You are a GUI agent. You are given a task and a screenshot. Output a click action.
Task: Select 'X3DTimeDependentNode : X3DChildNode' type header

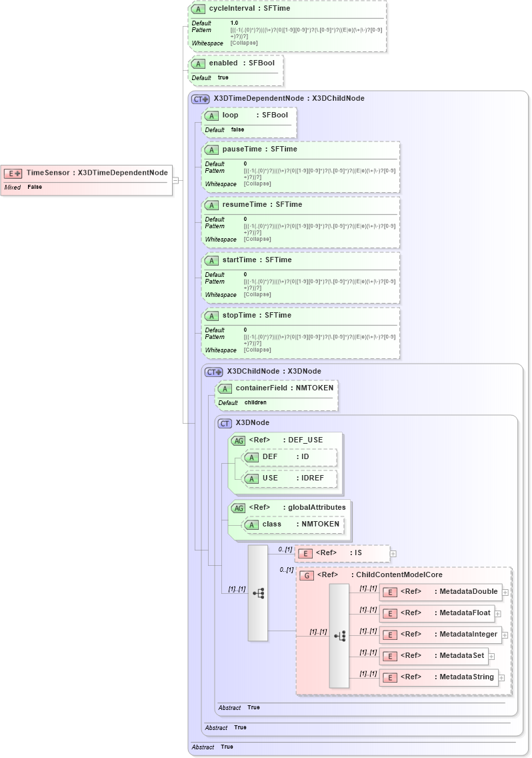[289, 98]
